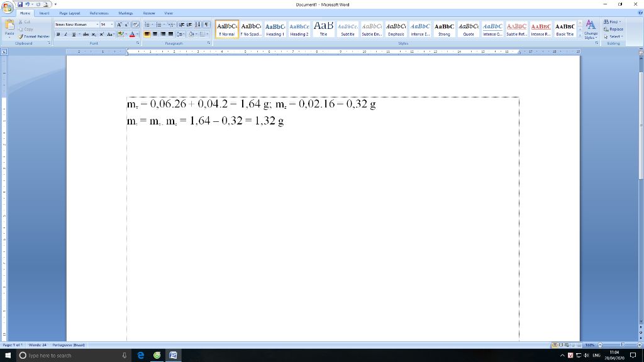Click the Numbering list icon
Screen dimensions: 644x362
tap(158, 25)
